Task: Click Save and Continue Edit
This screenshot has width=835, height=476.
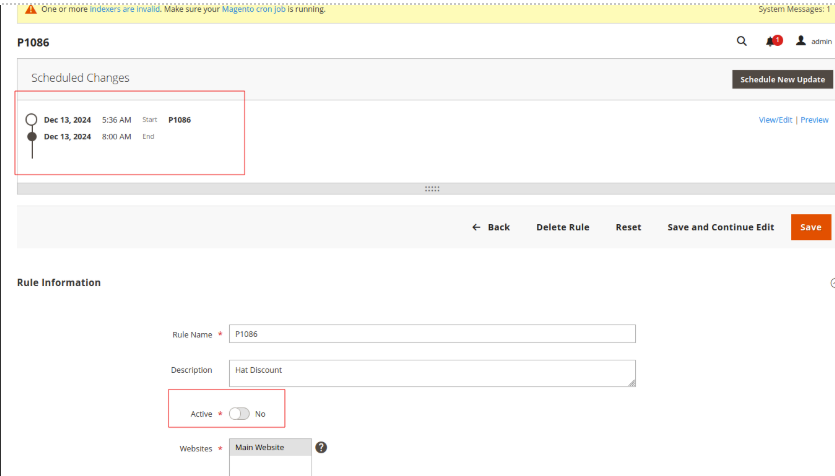Action: click(720, 227)
